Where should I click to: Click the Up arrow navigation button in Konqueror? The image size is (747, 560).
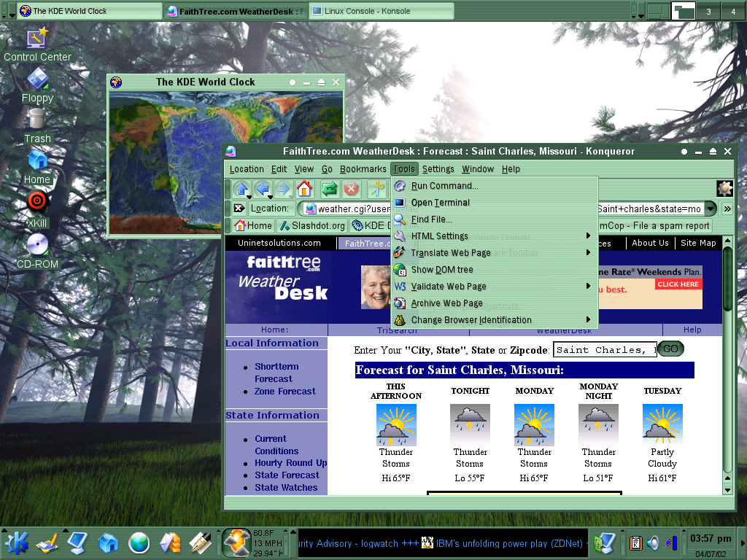point(241,189)
